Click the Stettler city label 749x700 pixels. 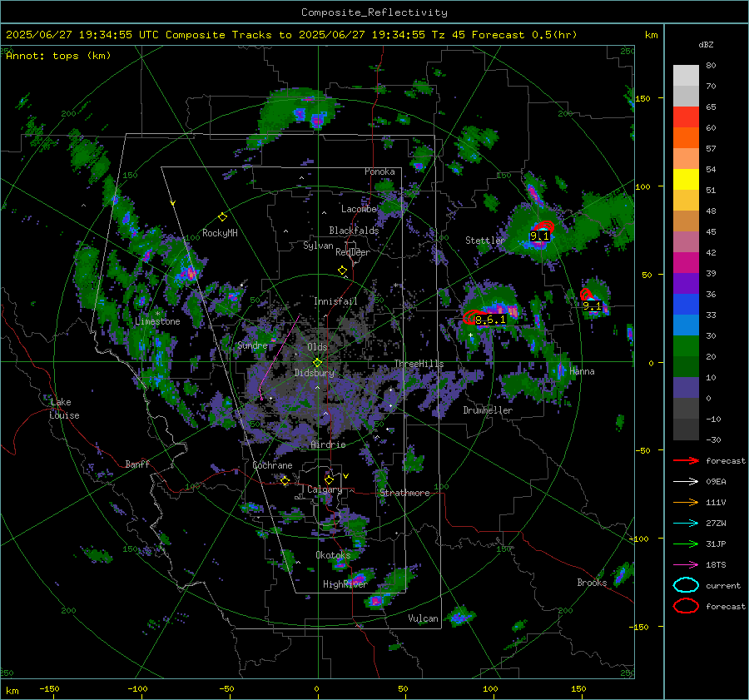click(x=485, y=241)
